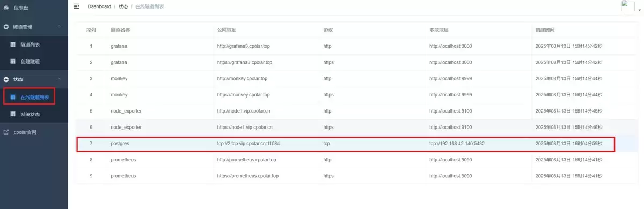Go to Dashboard in the breadcrumb

(x=99, y=6)
